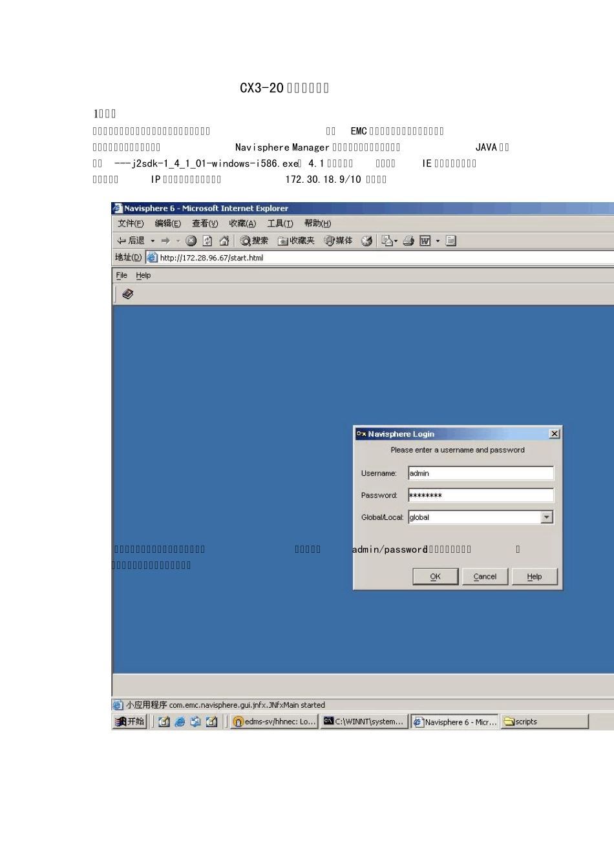The width and height of the screenshot is (614, 868).
Task: Click the Cancel button in login dialog
Action: [x=485, y=577]
